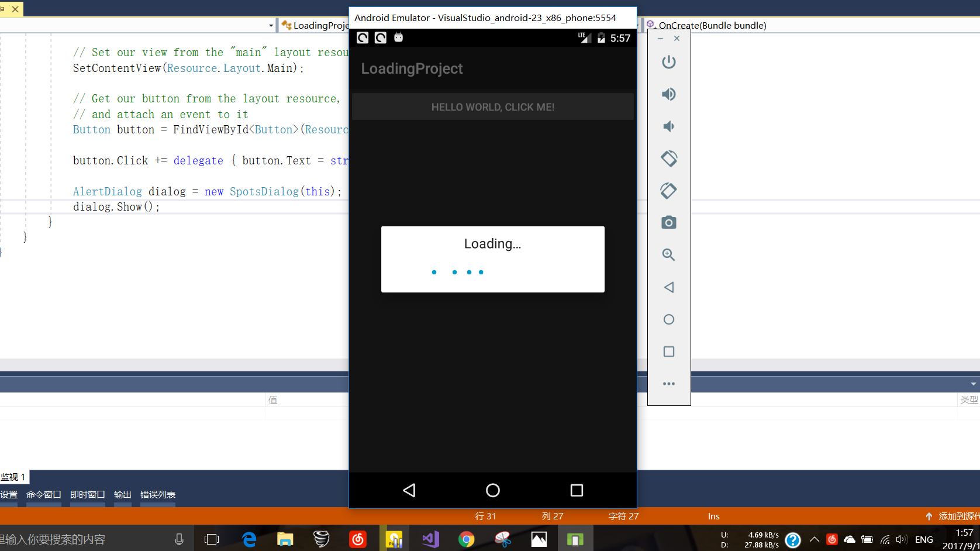980x551 pixels.
Task: Activate emulator zoom magnifier tool
Action: coord(669,255)
